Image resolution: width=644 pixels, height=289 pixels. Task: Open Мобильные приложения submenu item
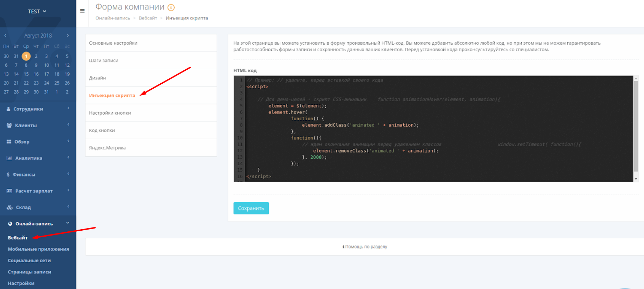pyautogui.click(x=38, y=249)
